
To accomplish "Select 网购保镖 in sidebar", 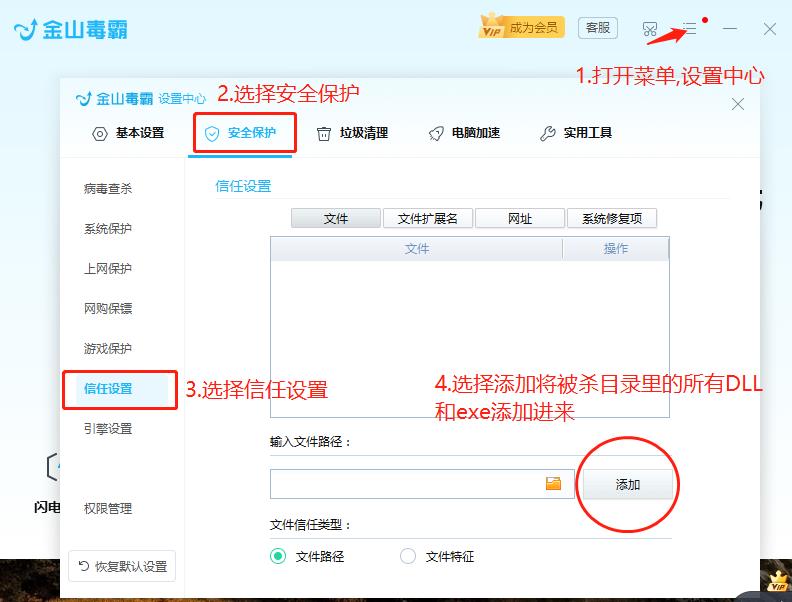I will click(x=108, y=309).
